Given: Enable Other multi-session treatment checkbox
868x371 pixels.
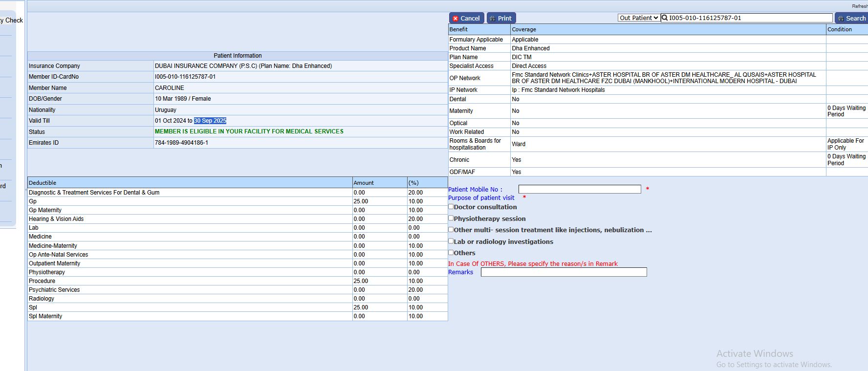Looking at the screenshot, I should pos(451,230).
